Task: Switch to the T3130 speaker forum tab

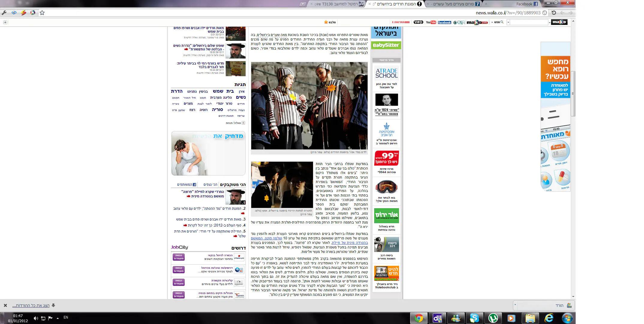Action: coord(339,4)
